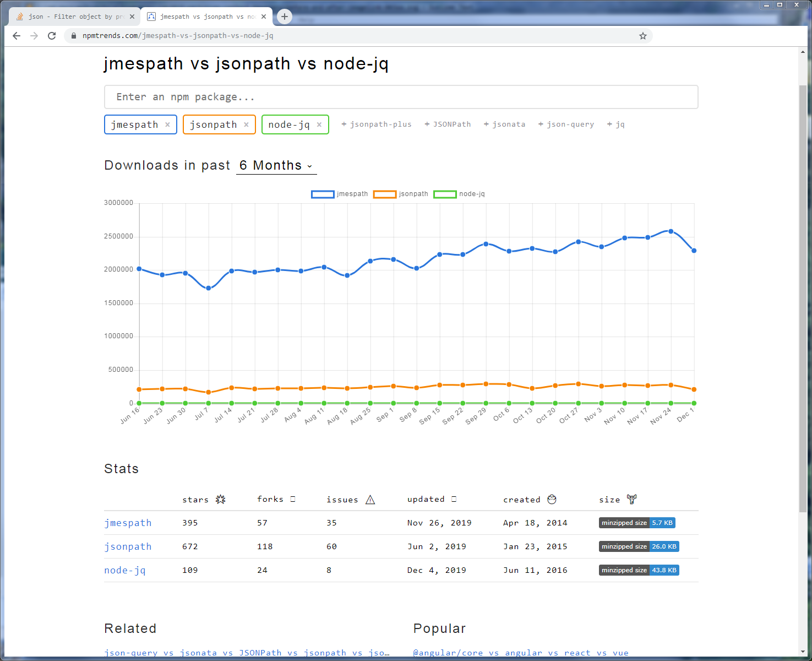Remove jsonpath package with its x
This screenshot has height=661, width=812.
(246, 124)
